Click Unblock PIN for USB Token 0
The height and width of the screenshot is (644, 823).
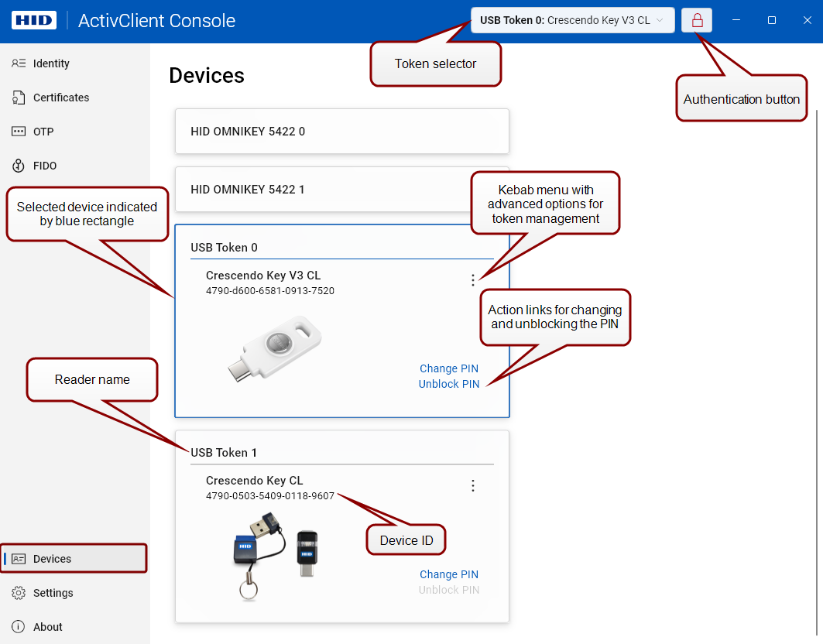click(449, 384)
